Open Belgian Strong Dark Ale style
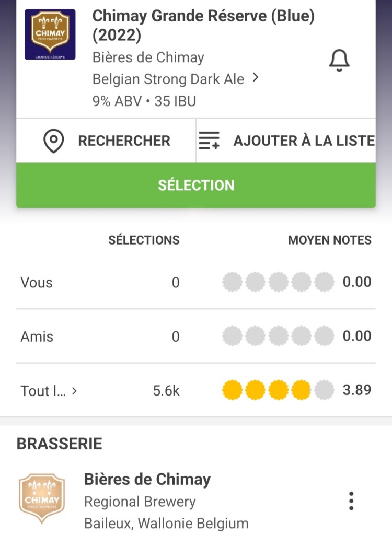This screenshot has height=535, width=392. pyautogui.click(x=168, y=79)
